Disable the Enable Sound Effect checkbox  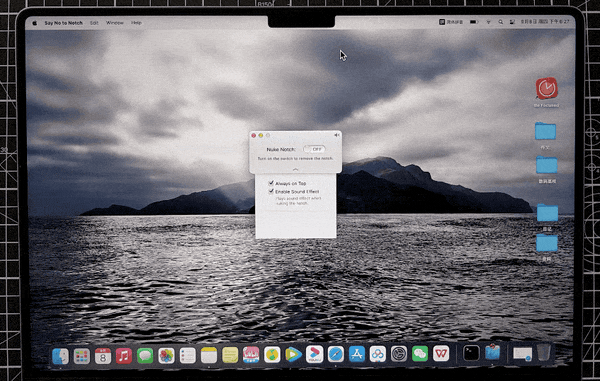click(271, 191)
